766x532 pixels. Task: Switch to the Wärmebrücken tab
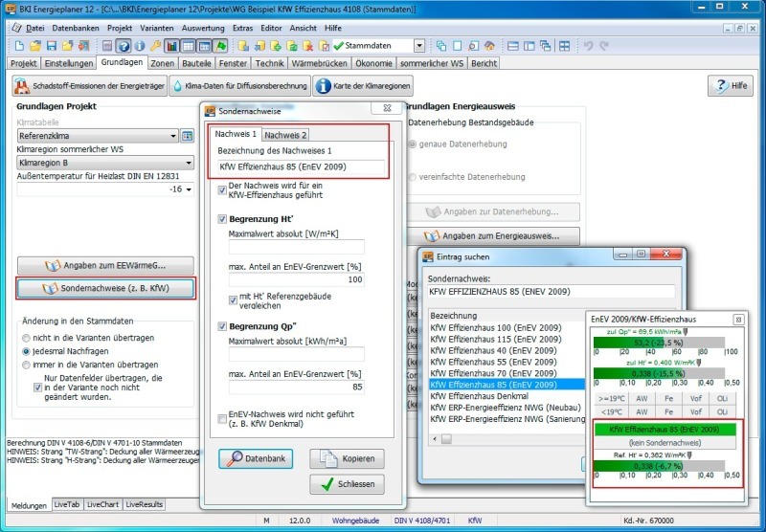(x=320, y=63)
